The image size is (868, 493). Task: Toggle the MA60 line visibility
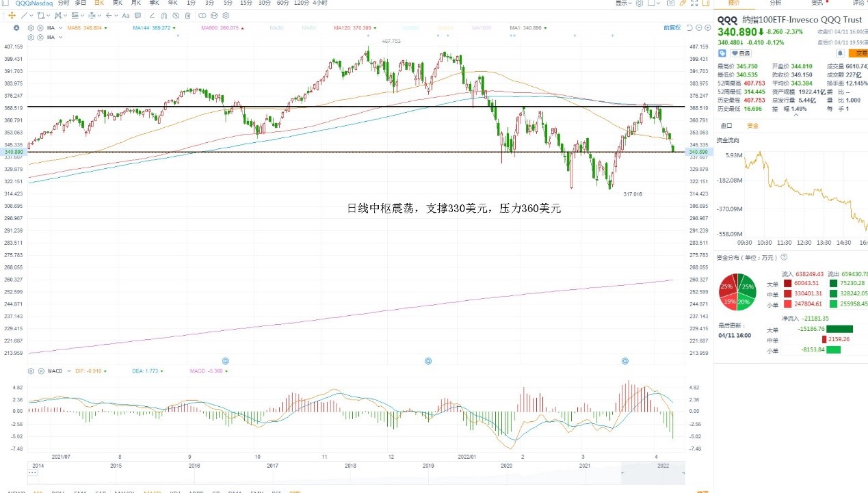310,28
